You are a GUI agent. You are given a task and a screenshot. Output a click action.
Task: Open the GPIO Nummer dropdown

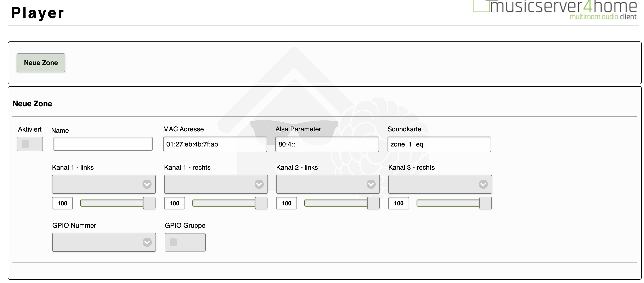(x=104, y=242)
